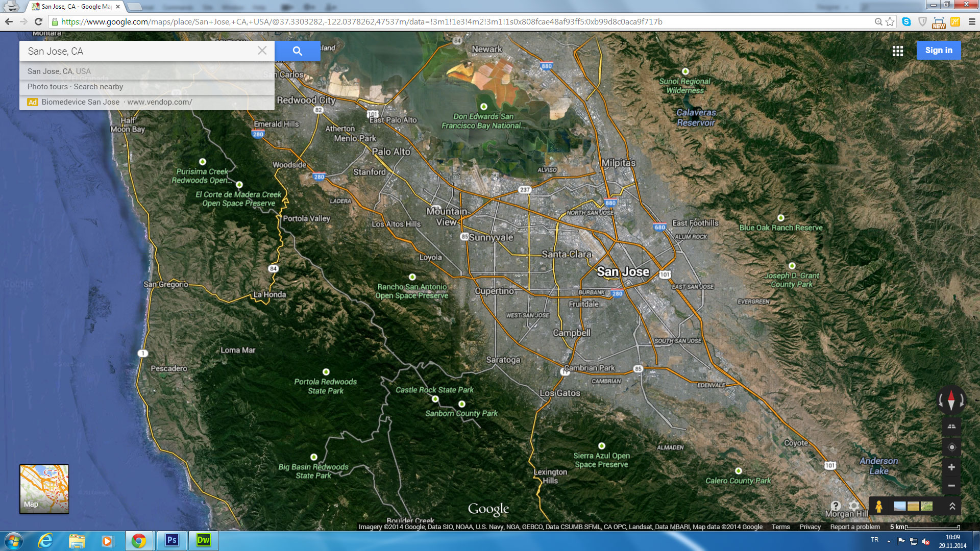Open the map settings gear

click(x=853, y=506)
